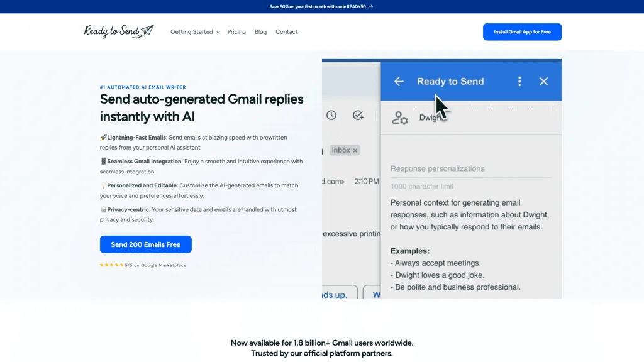Go to the Blog page
The height and width of the screenshot is (362, 644).
[x=260, y=31]
